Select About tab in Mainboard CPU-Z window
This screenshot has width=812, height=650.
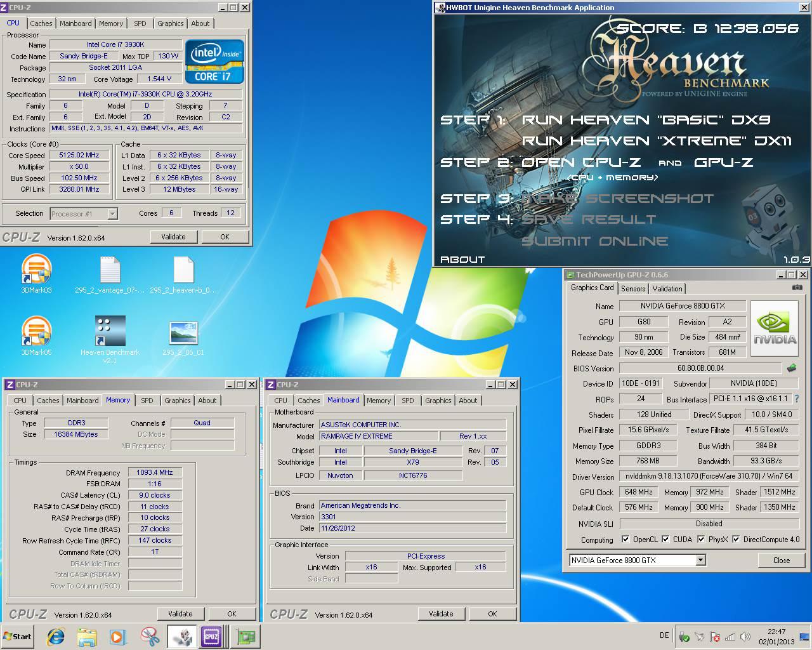click(468, 401)
